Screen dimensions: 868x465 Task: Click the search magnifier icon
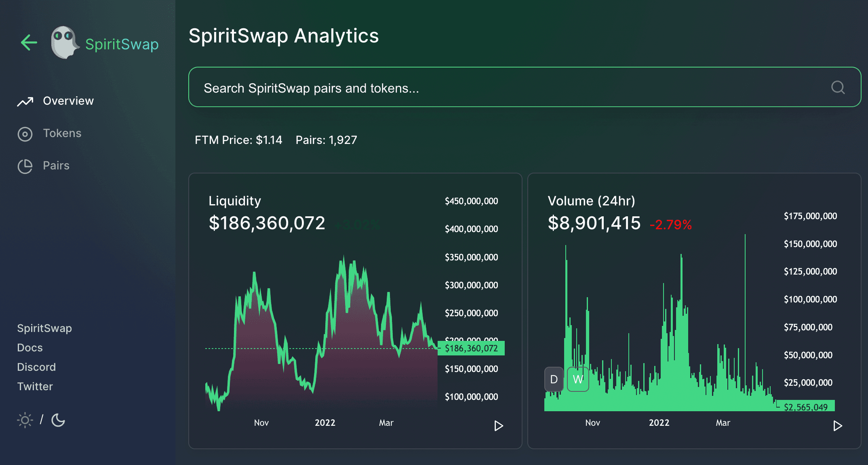click(838, 87)
